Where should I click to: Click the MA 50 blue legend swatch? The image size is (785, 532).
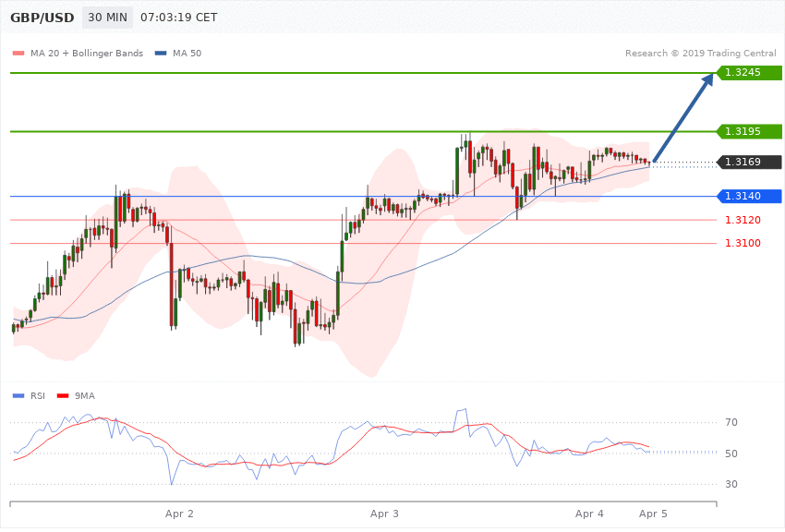(161, 53)
